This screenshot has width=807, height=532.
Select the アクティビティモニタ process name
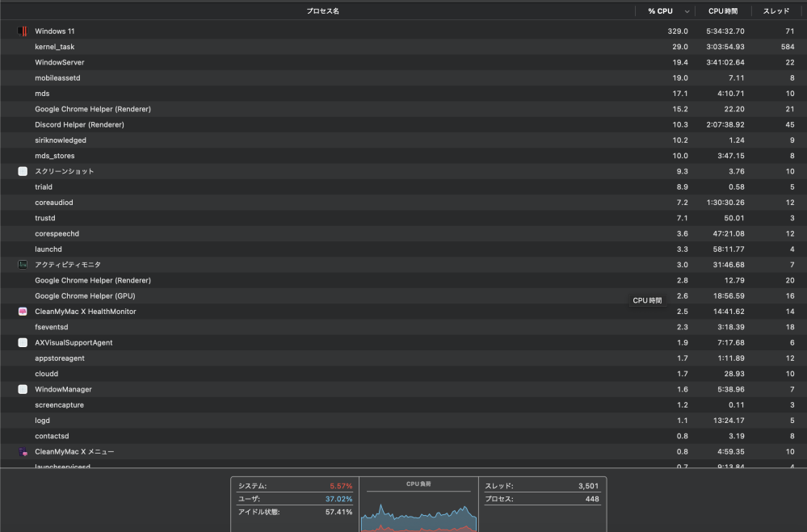pyautogui.click(x=68, y=265)
